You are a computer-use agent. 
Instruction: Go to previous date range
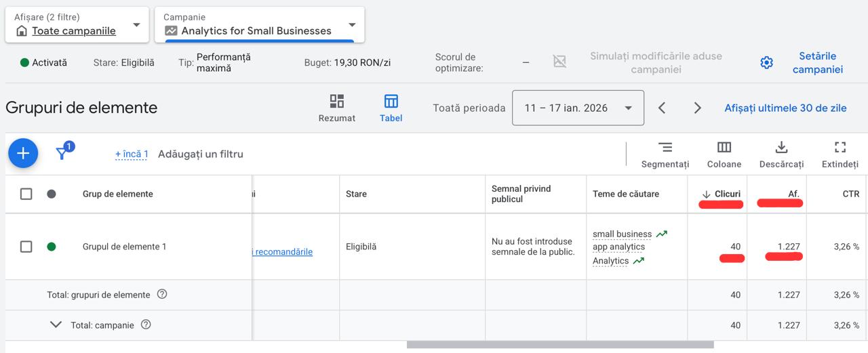click(662, 108)
